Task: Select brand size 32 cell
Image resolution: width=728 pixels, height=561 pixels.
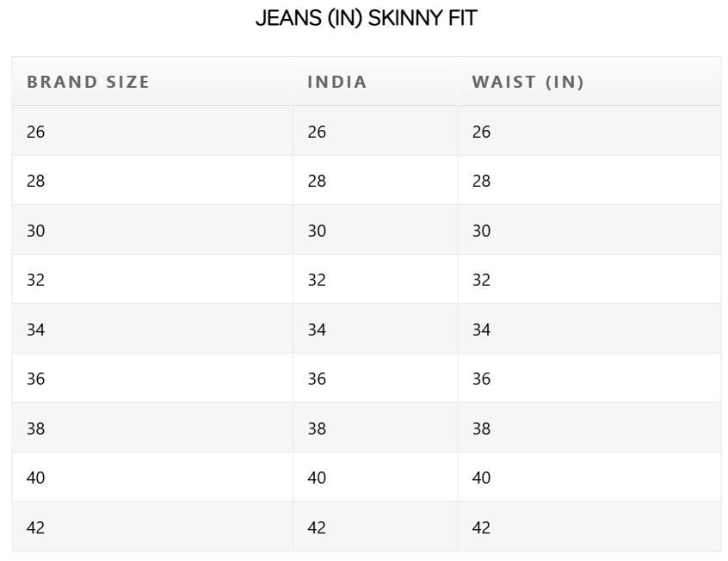Action: [152, 279]
